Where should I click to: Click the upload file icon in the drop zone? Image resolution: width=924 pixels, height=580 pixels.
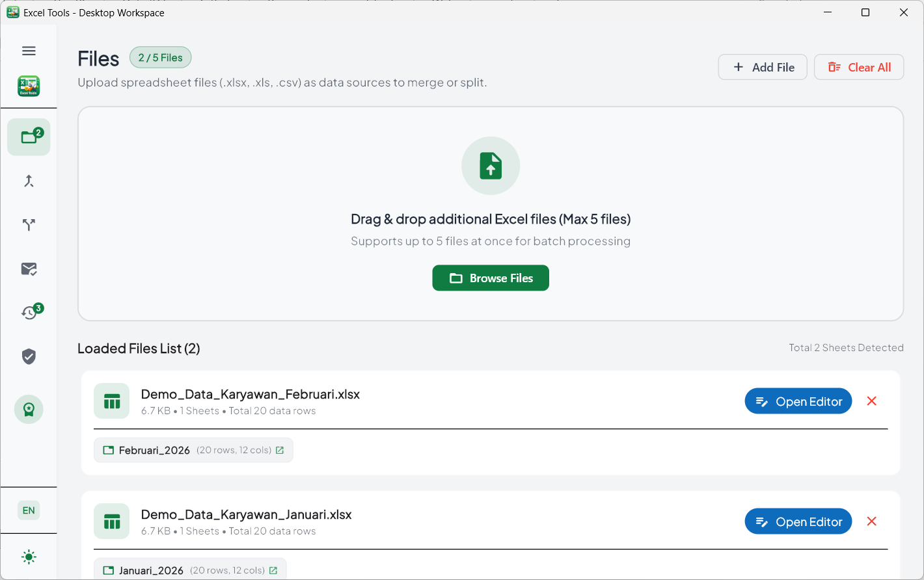(x=491, y=166)
